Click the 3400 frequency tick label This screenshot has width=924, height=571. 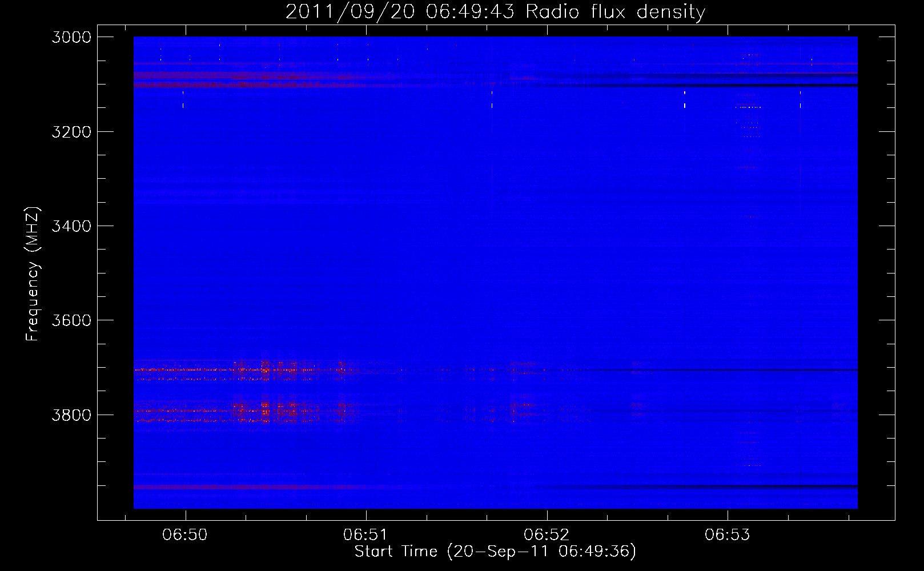pos(71,226)
